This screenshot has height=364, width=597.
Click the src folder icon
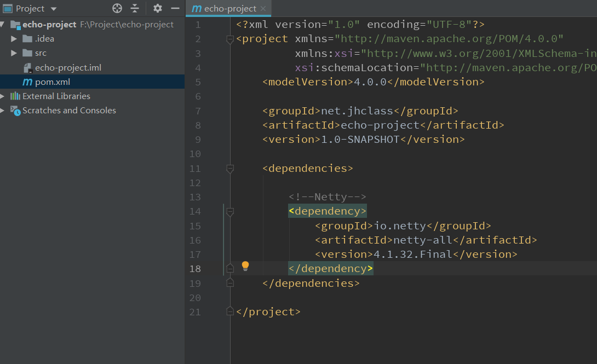[x=27, y=53]
